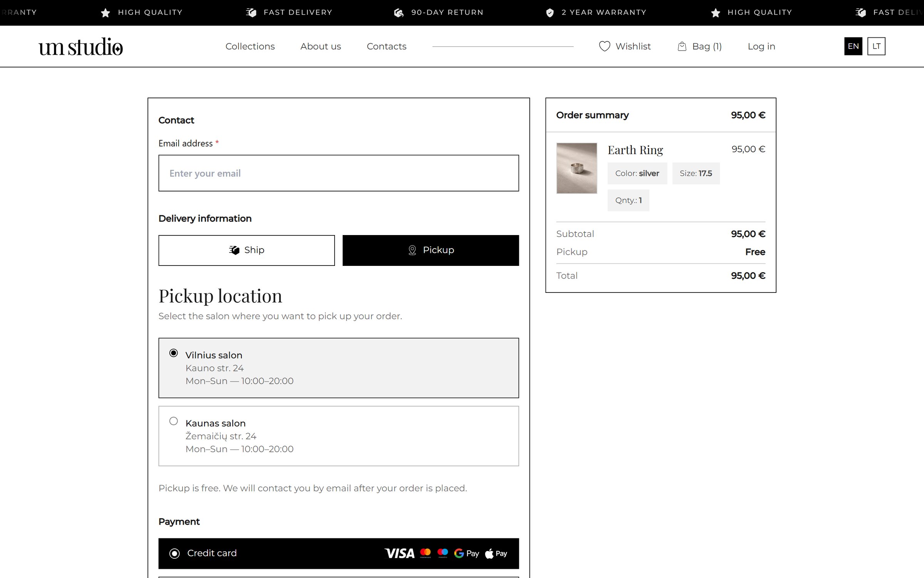924x578 pixels.
Task: Click the Earth Ring product name
Action: 635,150
